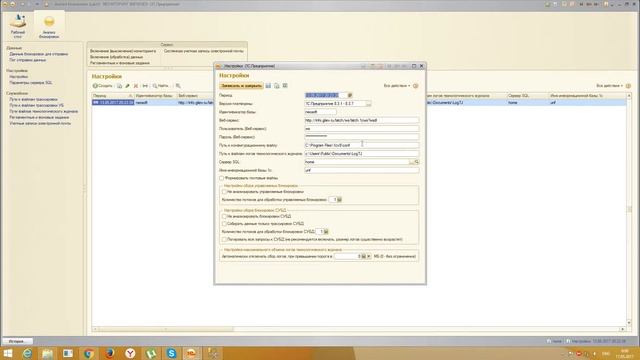Click in Идентификатор базы field
This screenshot has height=360, width=640.
click(x=320, y=112)
